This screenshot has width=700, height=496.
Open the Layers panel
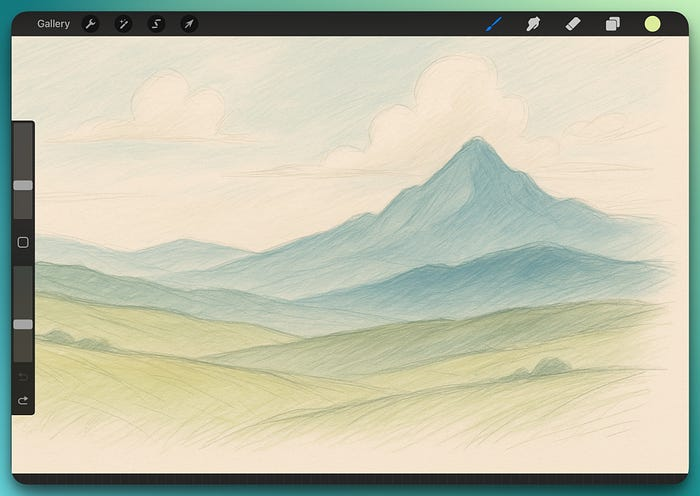612,24
